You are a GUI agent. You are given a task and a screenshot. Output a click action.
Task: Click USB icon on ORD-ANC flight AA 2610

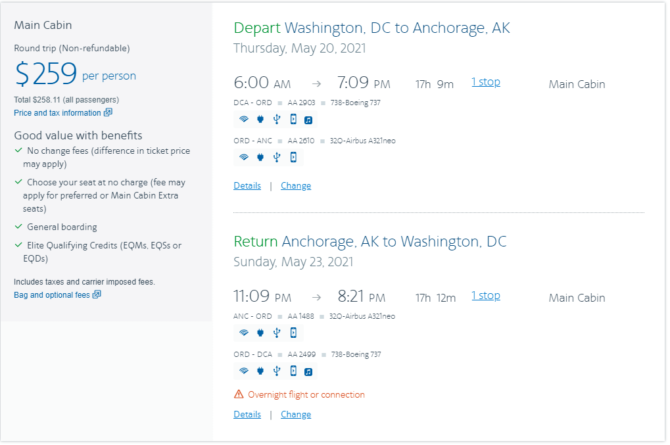(x=277, y=157)
